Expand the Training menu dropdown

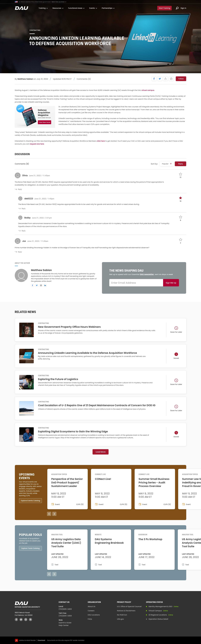[x=43, y=8]
